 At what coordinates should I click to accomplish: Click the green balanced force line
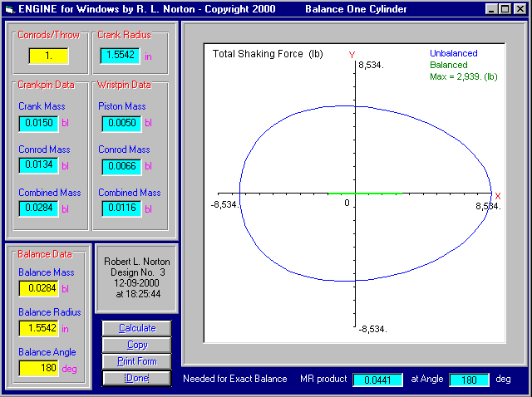point(365,194)
